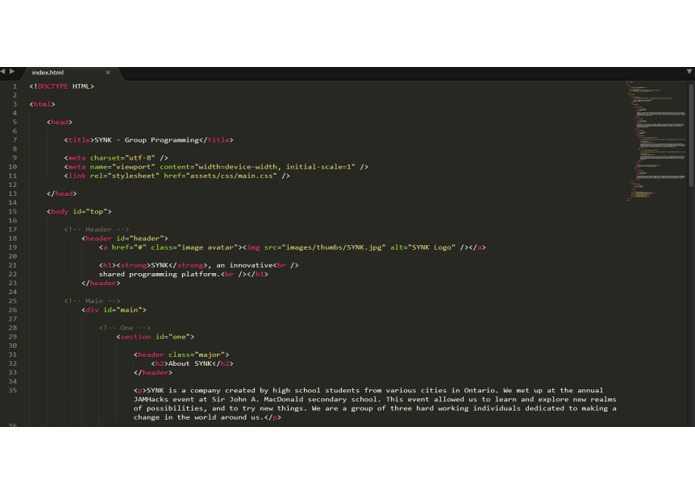The height and width of the screenshot is (494, 695).
Task: Click the One comment line
Action: coord(125,328)
